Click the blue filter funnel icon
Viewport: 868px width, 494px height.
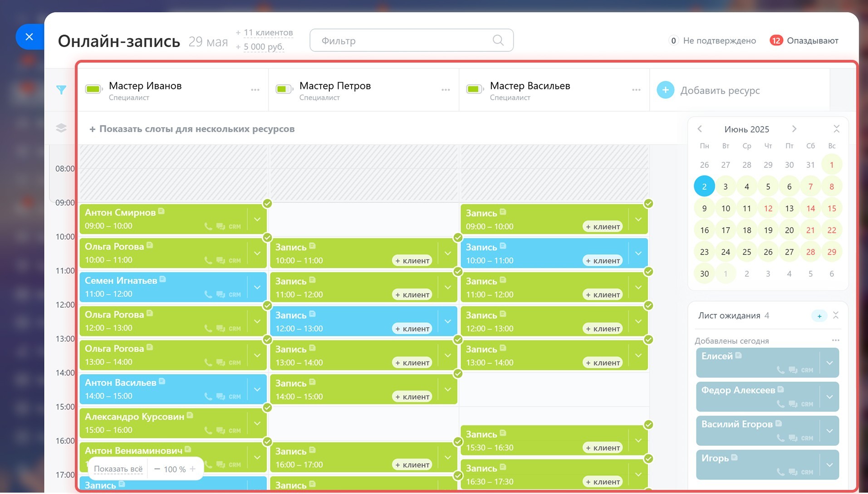(61, 90)
